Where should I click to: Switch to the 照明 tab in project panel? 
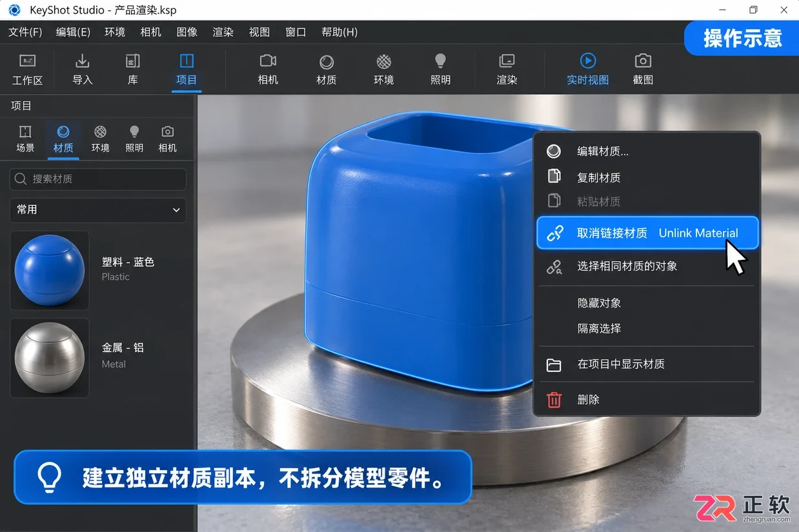[x=134, y=139]
